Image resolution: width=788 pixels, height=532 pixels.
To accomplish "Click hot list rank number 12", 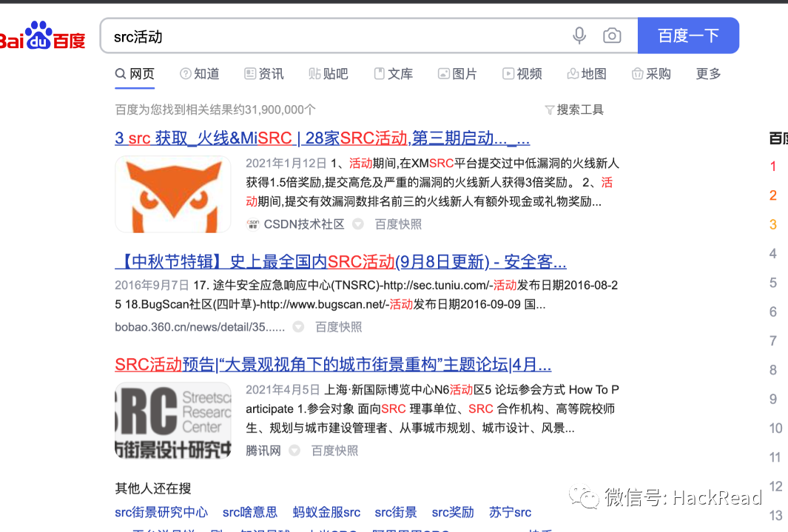I will pyautogui.click(x=775, y=487).
